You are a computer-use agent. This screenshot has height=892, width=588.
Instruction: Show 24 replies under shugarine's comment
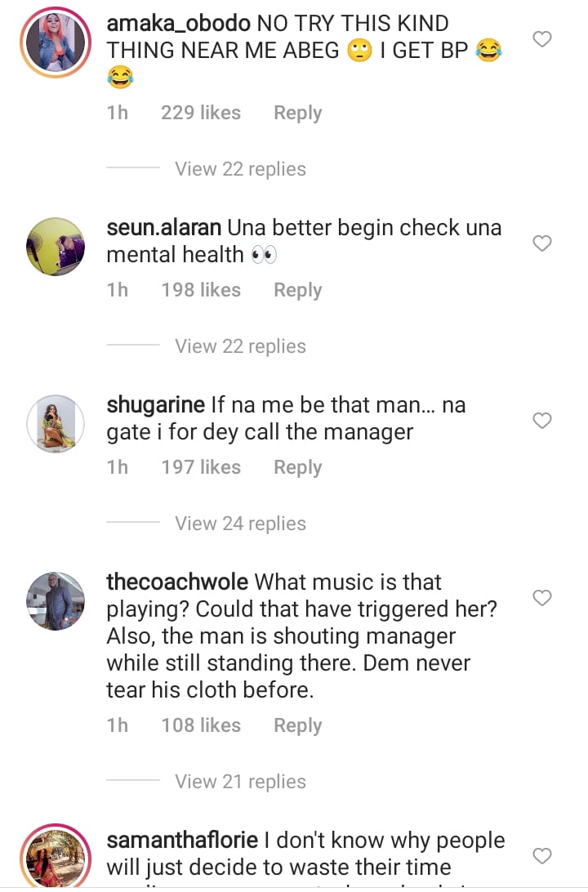click(x=240, y=524)
